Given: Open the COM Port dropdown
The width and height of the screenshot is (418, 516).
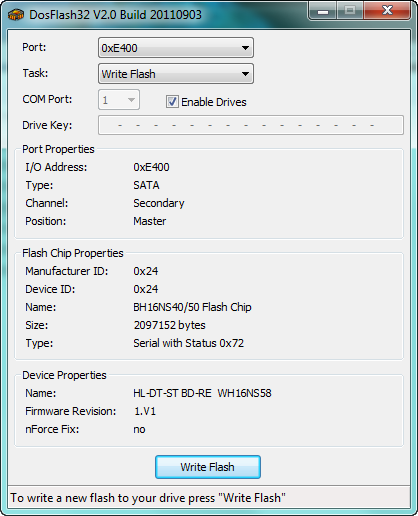Looking at the screenshot, I should pos(119,100).
